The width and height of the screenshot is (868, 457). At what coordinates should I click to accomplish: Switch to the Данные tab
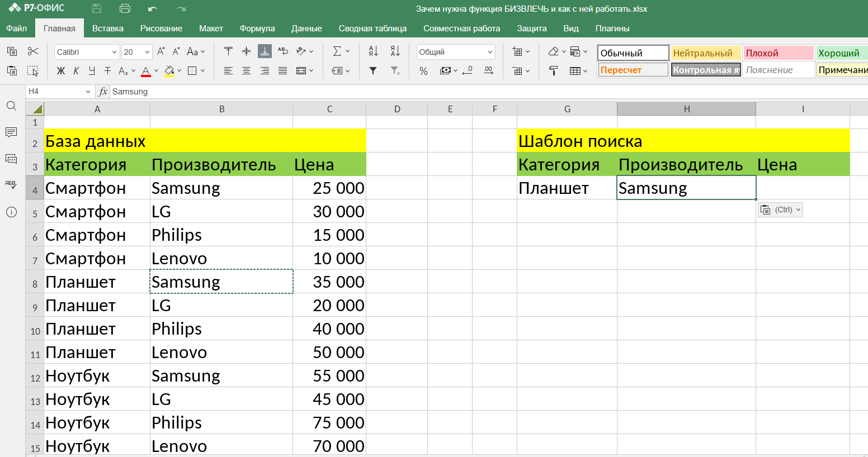[x=306, y=28]
